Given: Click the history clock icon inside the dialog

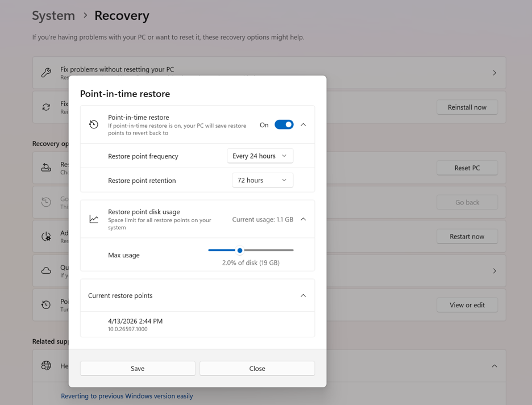Looking at the screenshot, I should click(94, 124).
